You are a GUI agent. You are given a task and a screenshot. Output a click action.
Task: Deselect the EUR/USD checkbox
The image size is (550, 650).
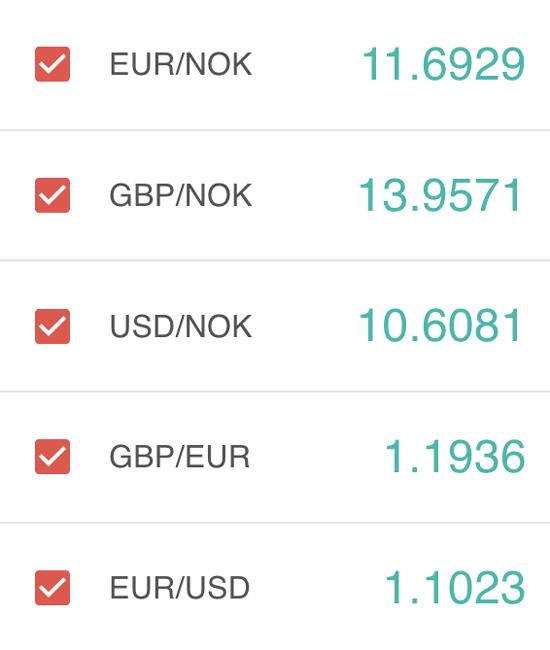coord(52,587)
